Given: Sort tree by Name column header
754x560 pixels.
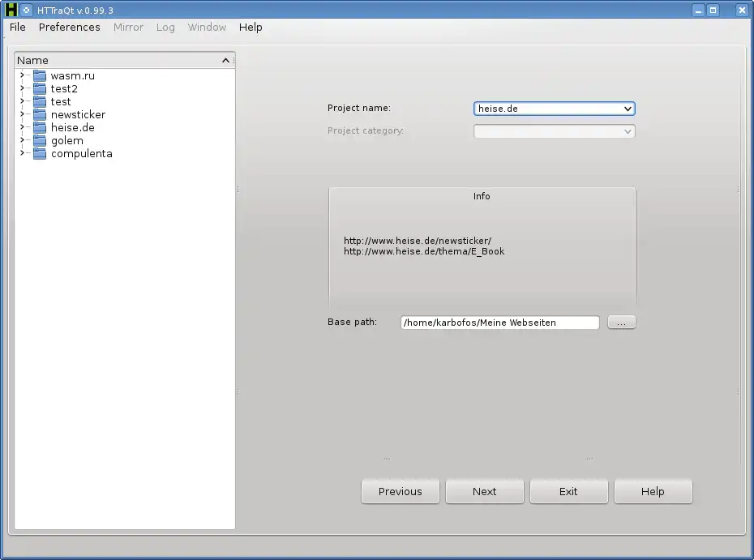Looking at the screenshot, I should click(125, 60).
